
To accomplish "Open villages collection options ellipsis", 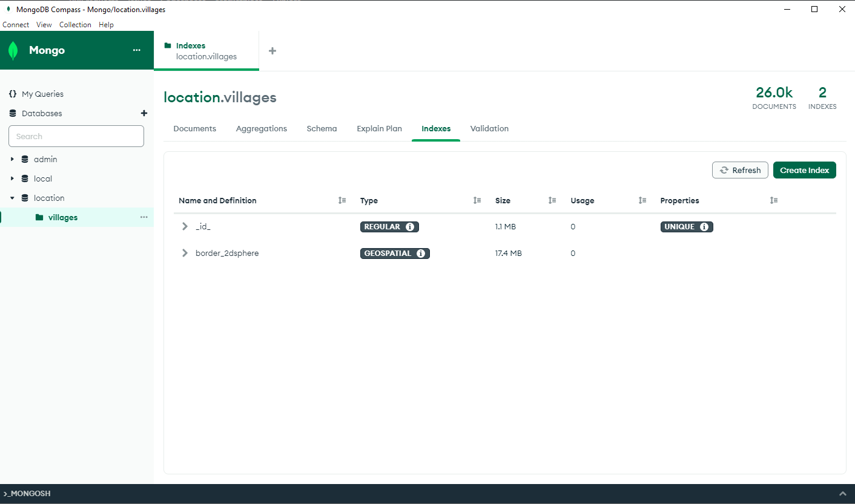I will coord(144,217).
